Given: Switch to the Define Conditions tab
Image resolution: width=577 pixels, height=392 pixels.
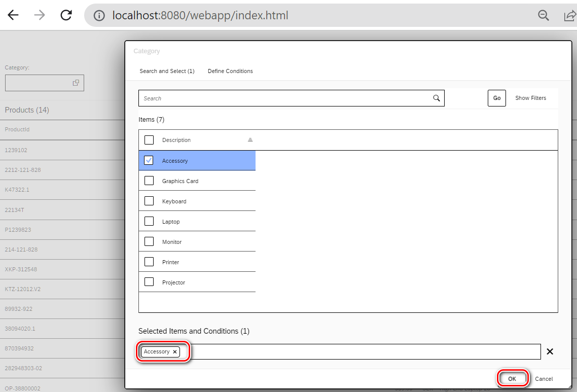Looking at the screenshot, I should pyautogui.click(x=230, y=71).
